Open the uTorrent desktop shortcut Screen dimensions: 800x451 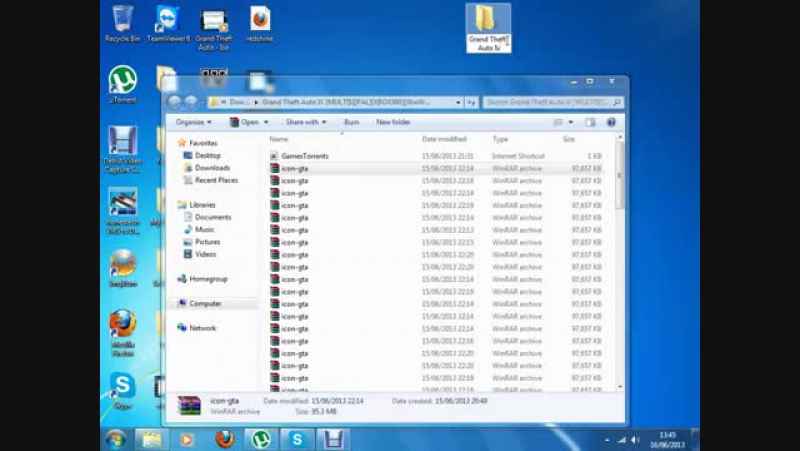click(x=122, y=85)
